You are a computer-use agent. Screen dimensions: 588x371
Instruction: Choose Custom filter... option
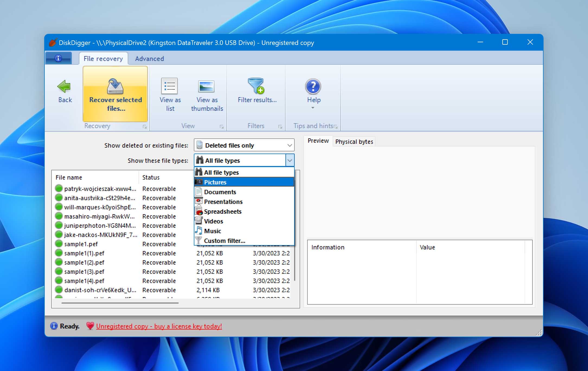[x=244, y=240]
